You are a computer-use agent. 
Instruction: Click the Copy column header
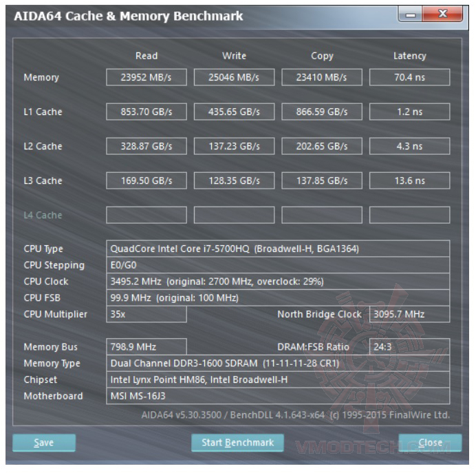[x=322, y=56]
